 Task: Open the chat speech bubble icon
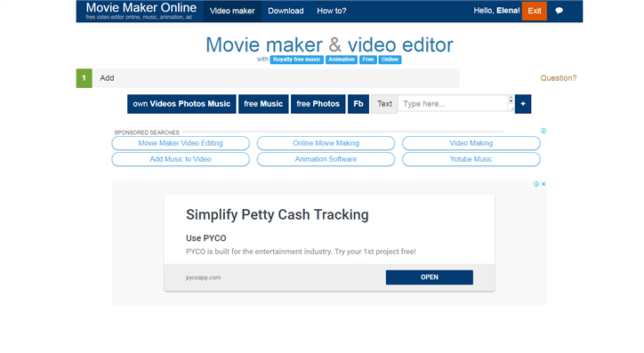click(559, 11)
